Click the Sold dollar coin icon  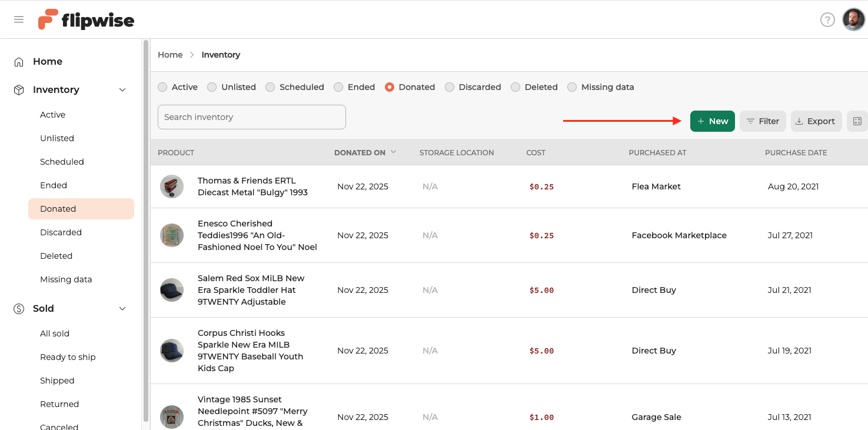point(19,309)
